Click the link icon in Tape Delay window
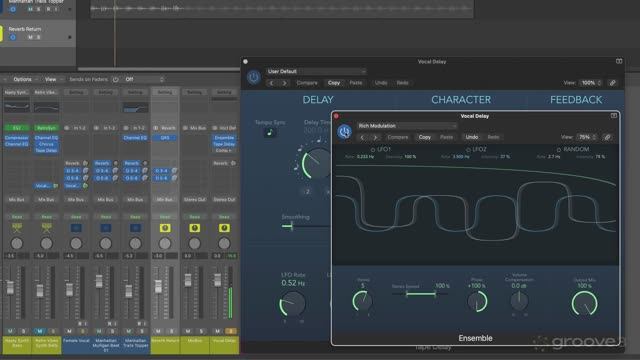 pos(613,83)
